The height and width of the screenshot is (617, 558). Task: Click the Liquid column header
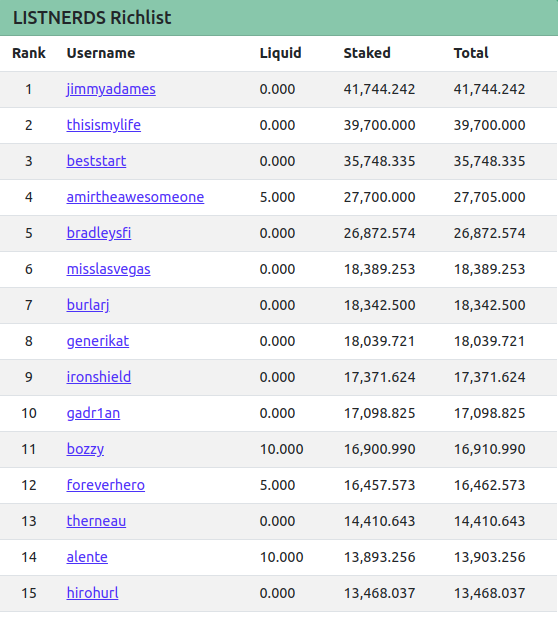click(x=281, y=53)
